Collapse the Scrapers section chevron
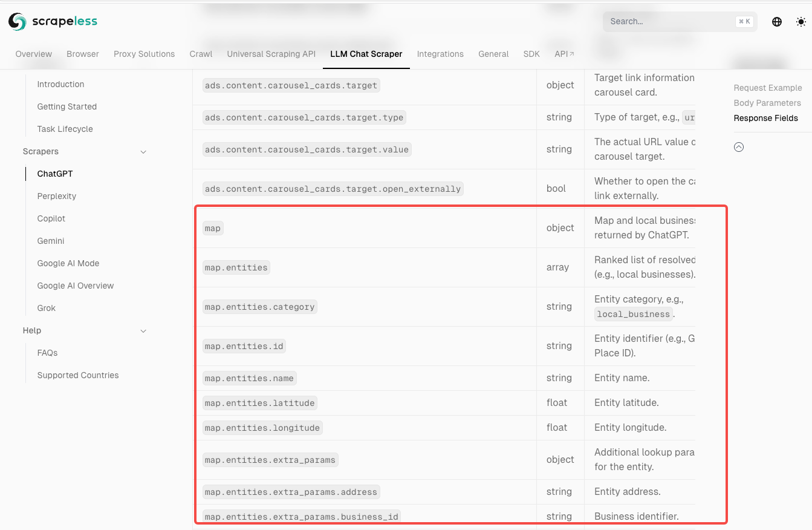 143,152
